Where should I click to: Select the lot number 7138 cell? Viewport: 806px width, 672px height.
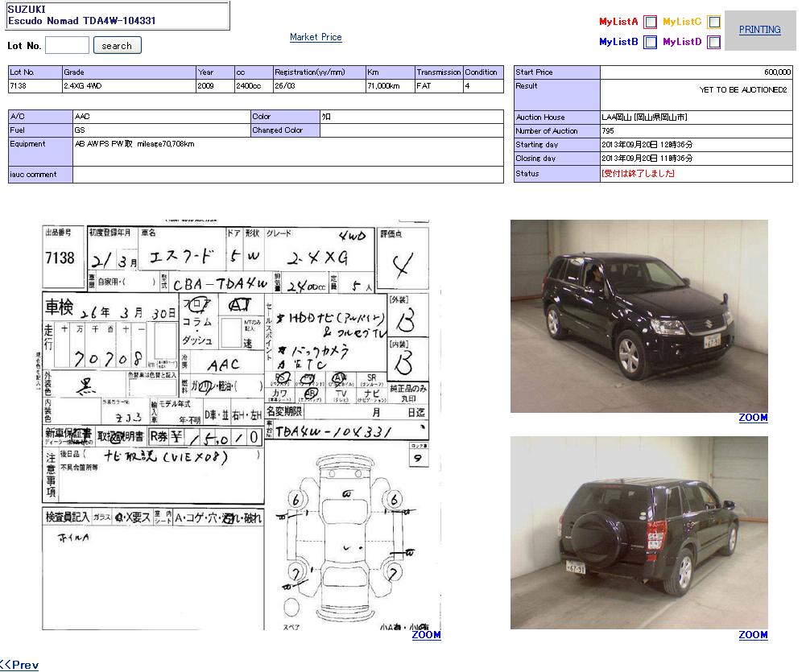coord(35,85)
